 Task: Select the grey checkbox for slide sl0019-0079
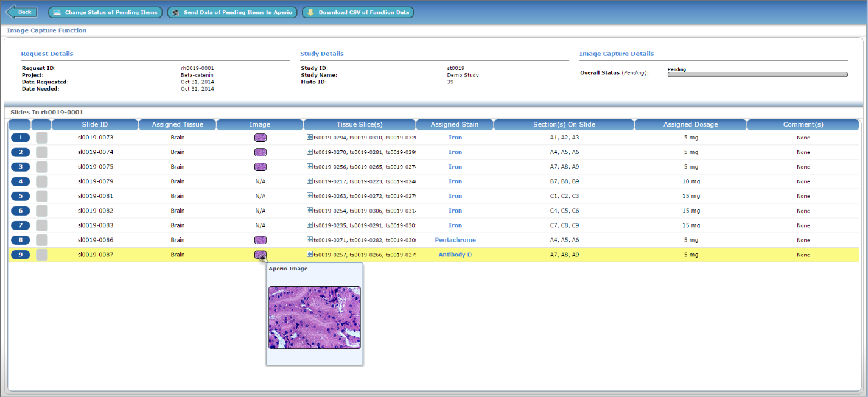[x=42, y=181]
